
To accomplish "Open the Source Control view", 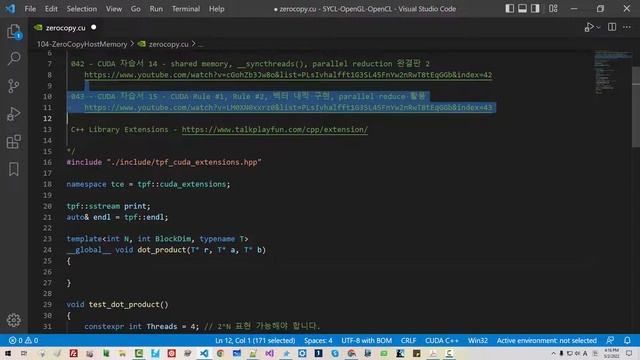I will [x=14, y=86].
